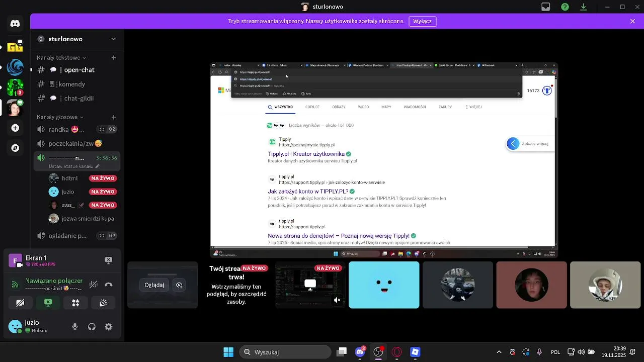Image resolution: width=644 pixels, height=362 pixels.
Task: Open Nawiązano połączenie connection info
Action: pos(54,281)
